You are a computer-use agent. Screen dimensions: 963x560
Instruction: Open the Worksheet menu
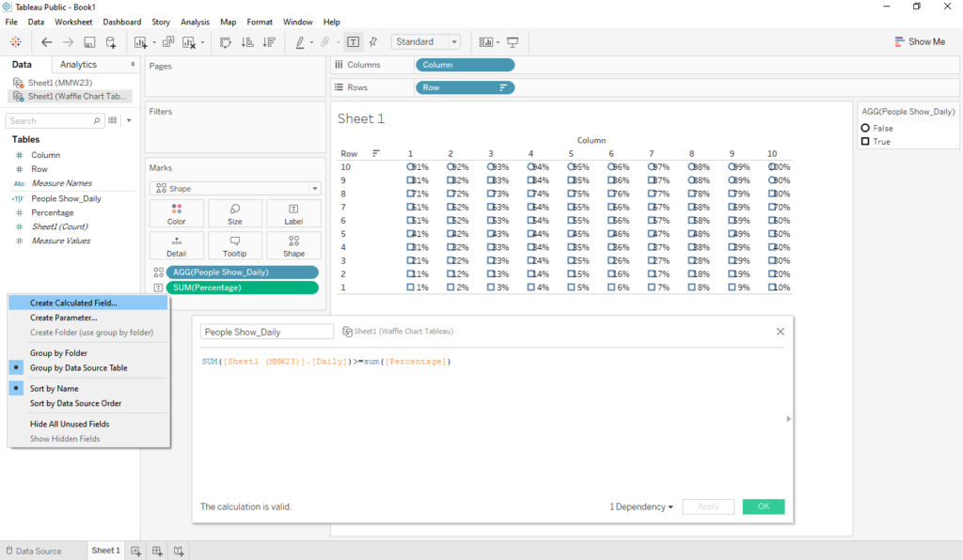click(73, 23)
